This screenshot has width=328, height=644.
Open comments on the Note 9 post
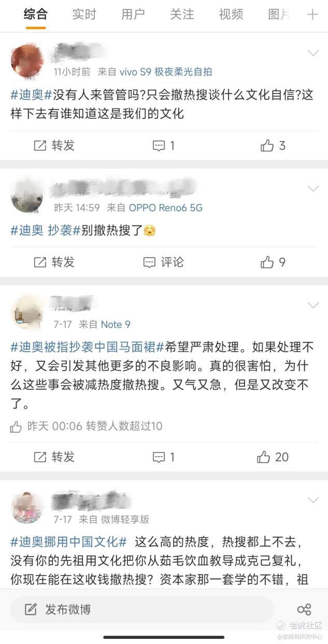[164, 457]
